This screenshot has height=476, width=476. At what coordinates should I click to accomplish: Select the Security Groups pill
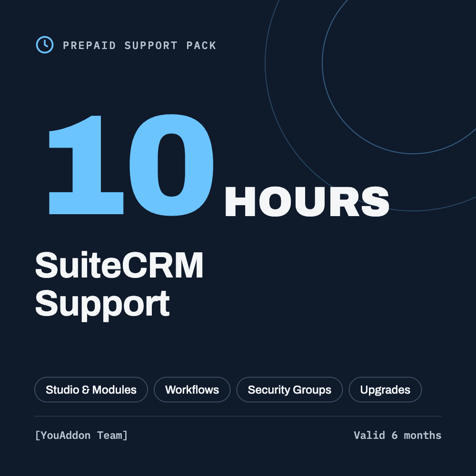289,389
